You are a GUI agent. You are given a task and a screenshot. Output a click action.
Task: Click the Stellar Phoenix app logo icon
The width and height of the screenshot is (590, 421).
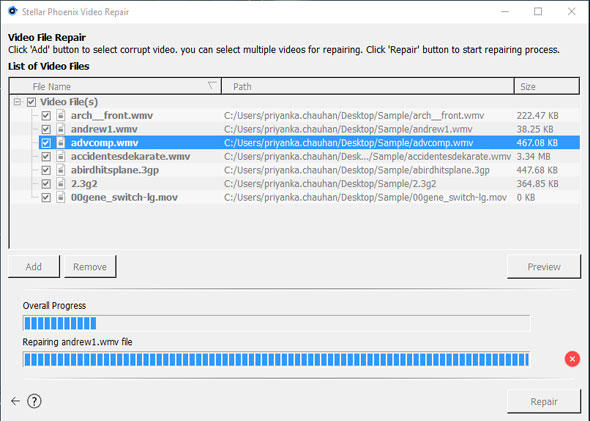[12, 11]
